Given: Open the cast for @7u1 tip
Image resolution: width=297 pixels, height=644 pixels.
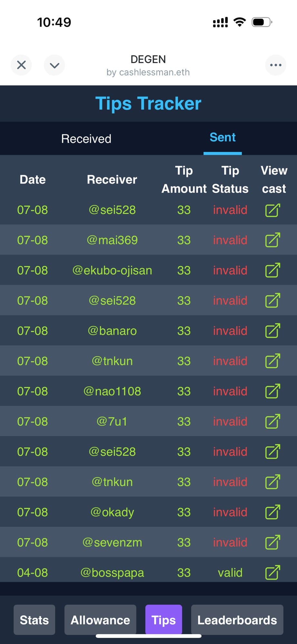Looking at the screenshot, I should click(x=273, y=421).
